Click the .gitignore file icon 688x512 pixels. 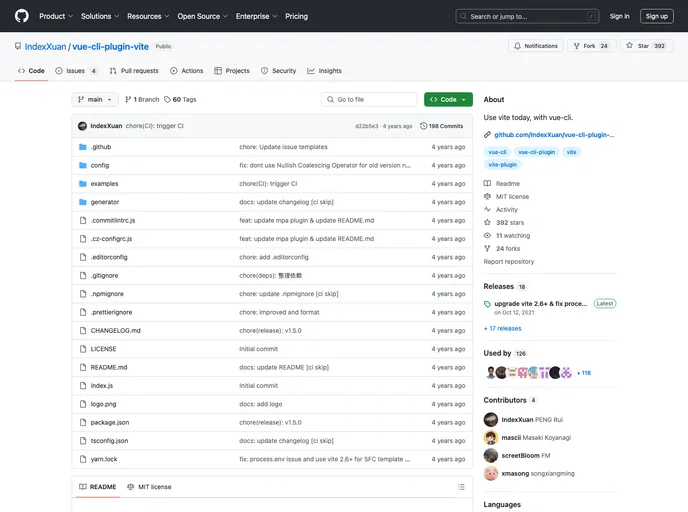[x=82, y=276]
